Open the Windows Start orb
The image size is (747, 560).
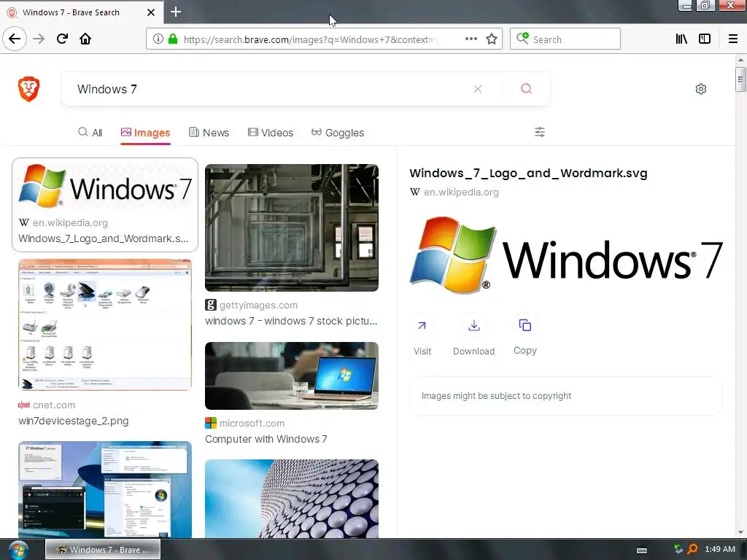point(18,550)
